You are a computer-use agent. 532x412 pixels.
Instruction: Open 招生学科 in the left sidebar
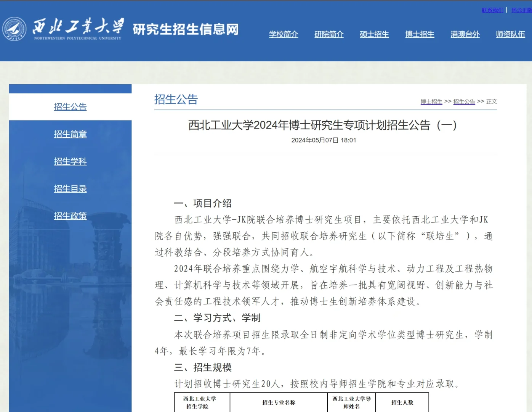tap(70, 161)
